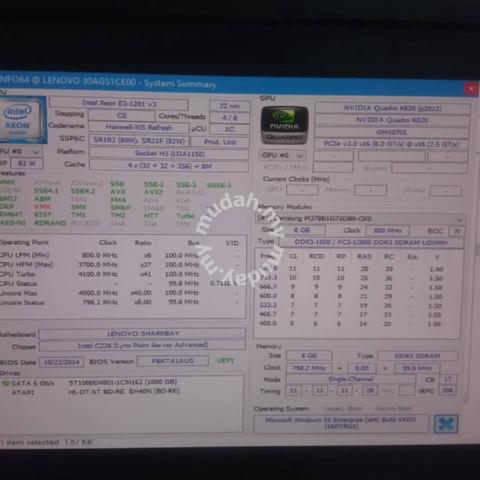Click the RAS column header in timing table

point(364,256)
